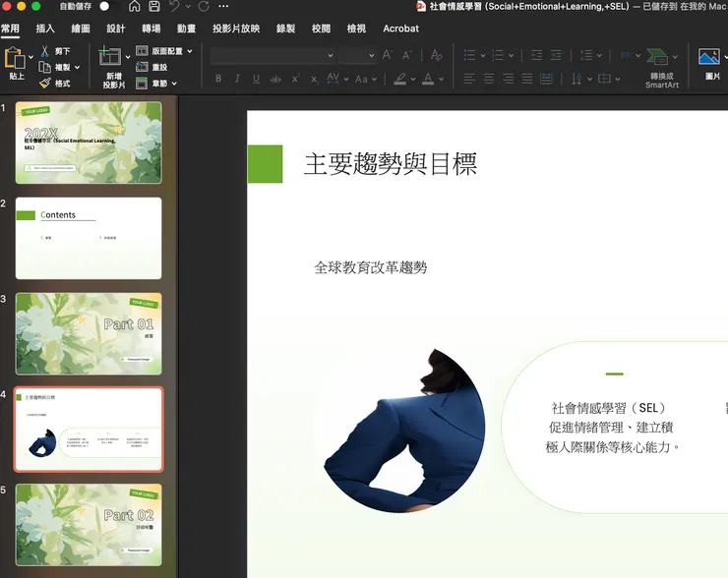Open the line spacing menu
Image resolution: width=728 pixels, height=578 pixels.
[x=590, y=55]
